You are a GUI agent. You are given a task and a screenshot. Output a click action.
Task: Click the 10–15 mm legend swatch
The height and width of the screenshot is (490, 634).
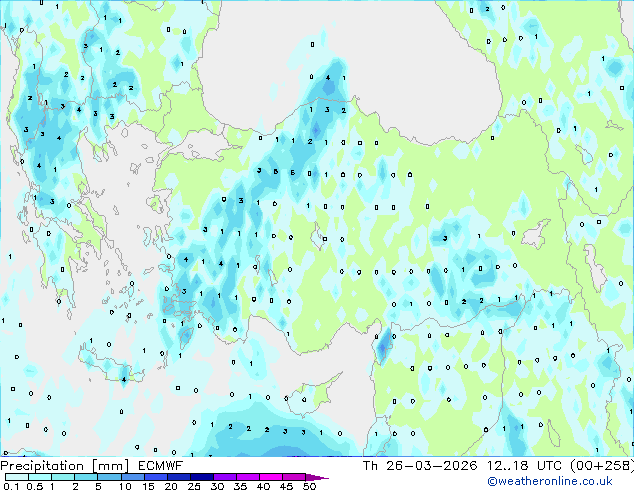[x=133, y=477]
